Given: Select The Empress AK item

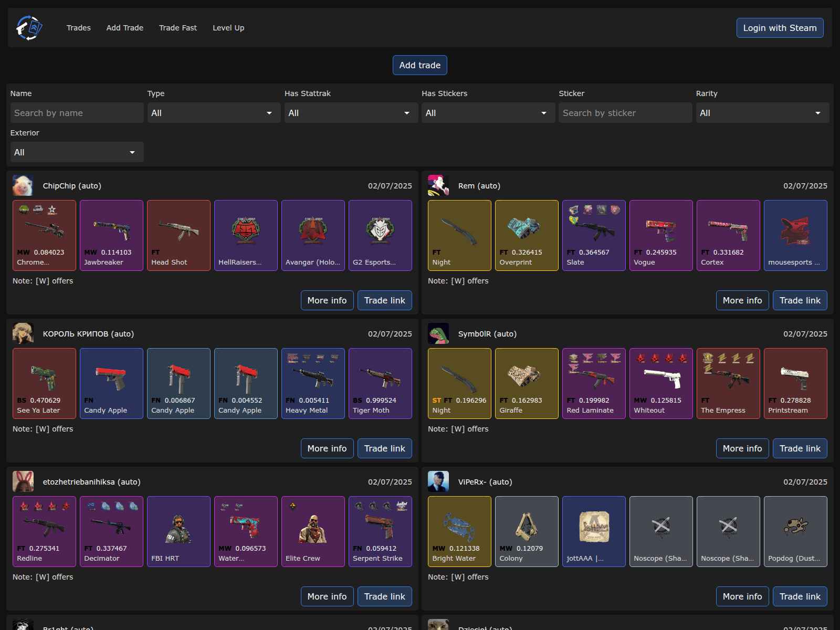Looking at the screenshot, I should coord(728,383).
